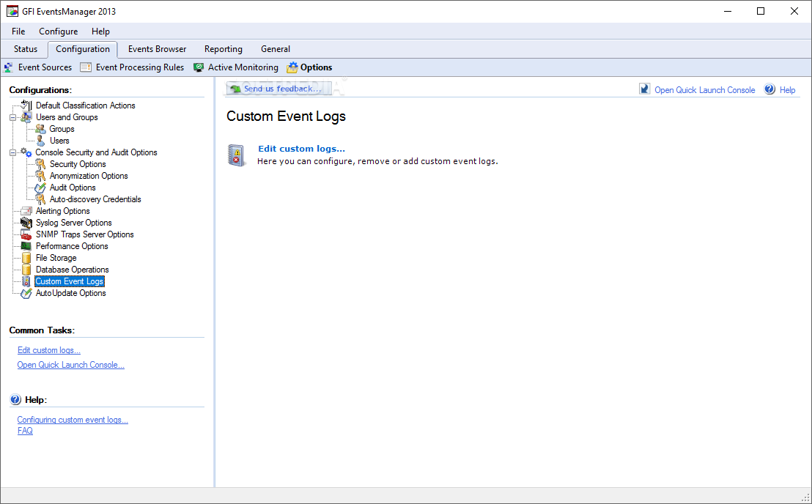
Task: Click the Send us feedback button
Action: pos(279,89)
